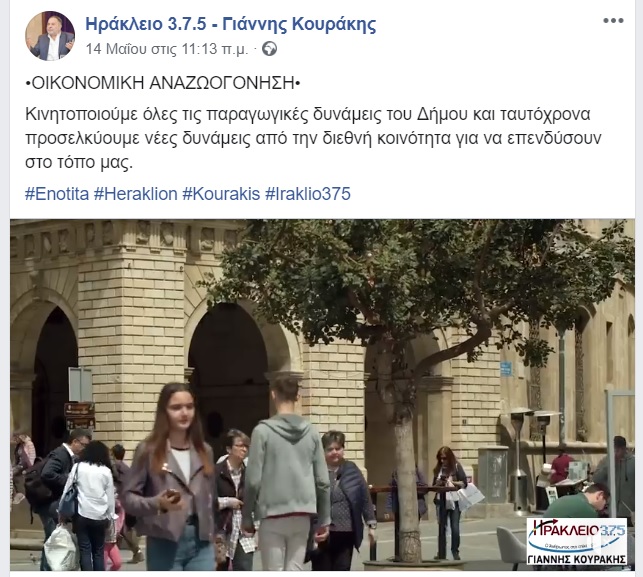This screenshot has height=577, width=643.
Task: Follow the #Enotita hashtag
Action: coord(57,194)
